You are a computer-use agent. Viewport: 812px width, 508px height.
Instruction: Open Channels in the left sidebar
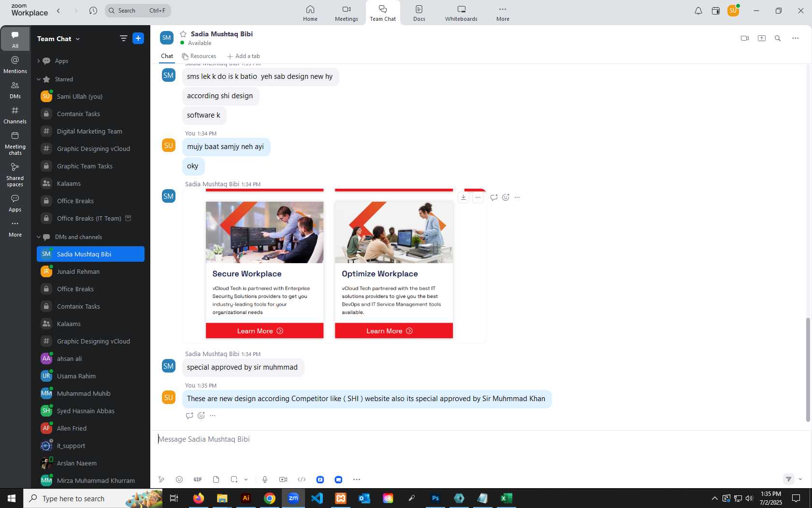tap(15, 115)
